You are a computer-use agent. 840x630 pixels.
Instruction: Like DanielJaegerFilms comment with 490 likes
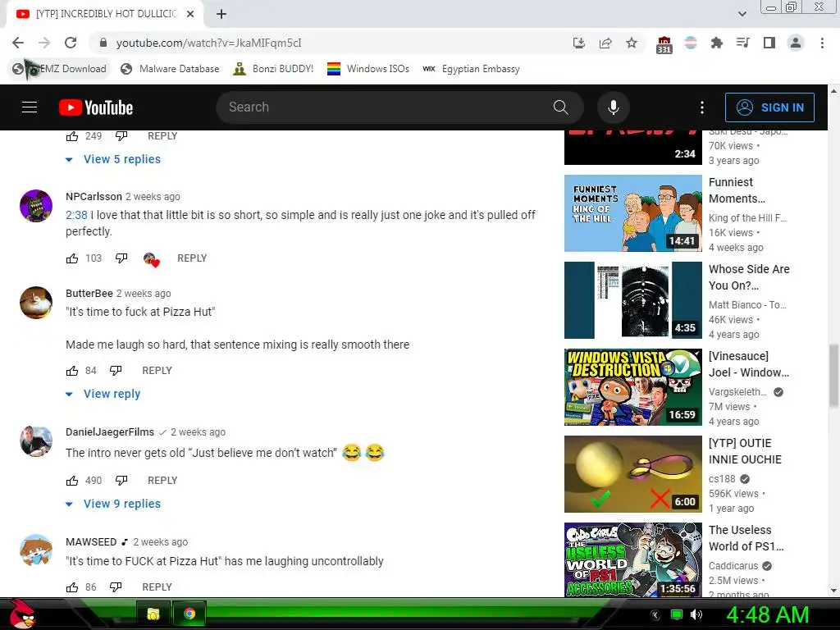tap(72, 481)
